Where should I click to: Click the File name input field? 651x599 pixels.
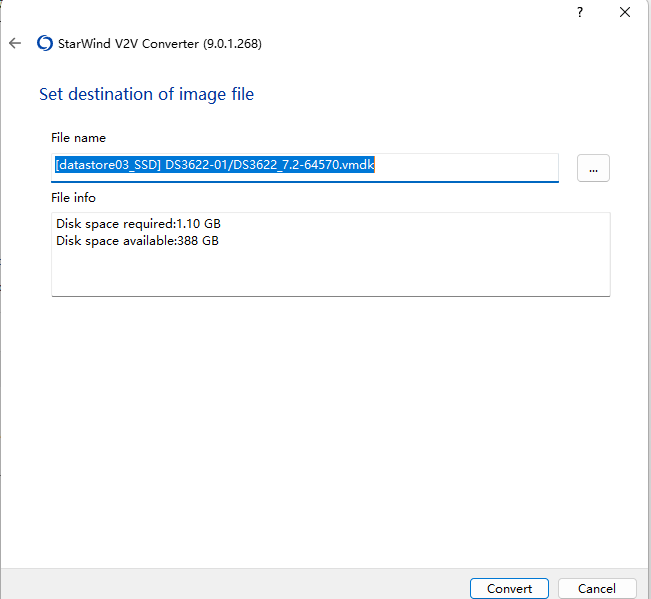point(305,168)
